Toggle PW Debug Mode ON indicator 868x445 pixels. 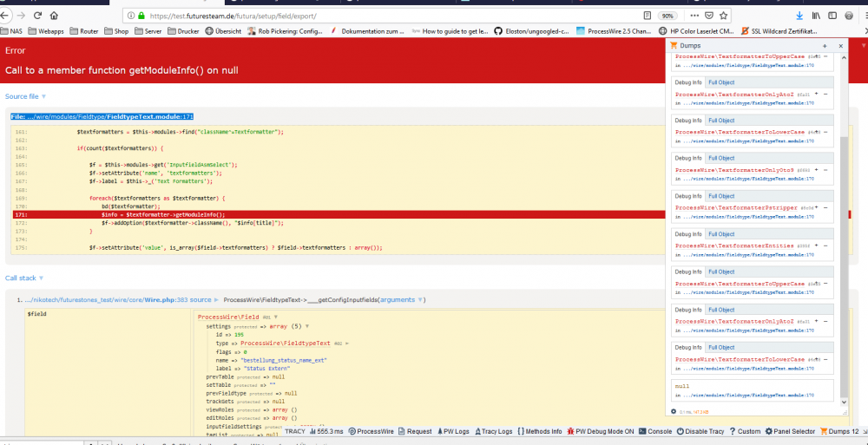click(x=605, y=431)
